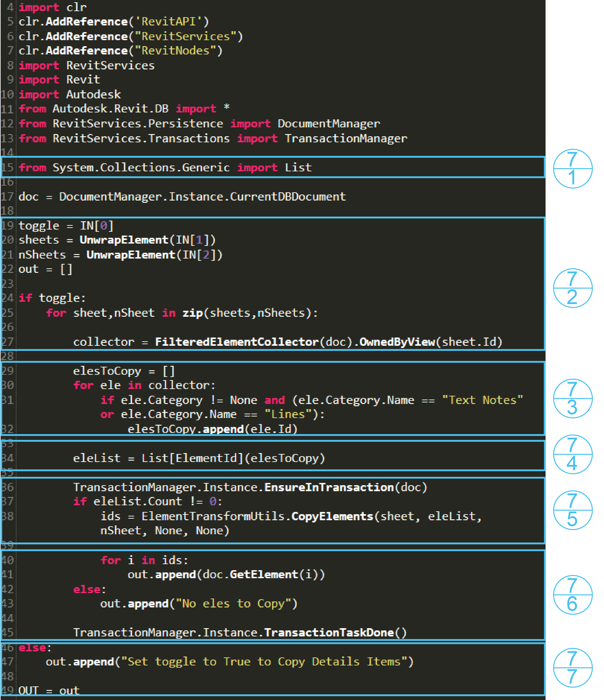The width and height of the screenshot is (604, 700).
Task: Place cursor on System.Collections.Generic import line
Action: [x=165, y=168]
